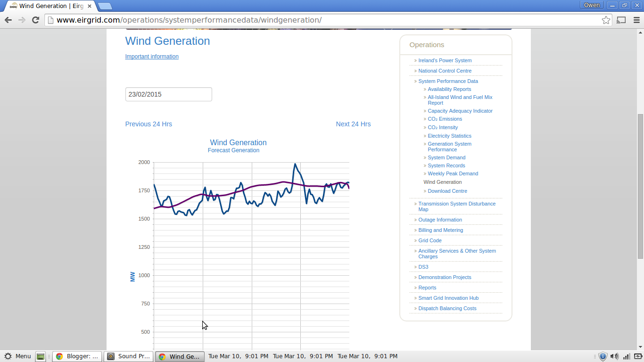Open Ireland's Power System link
The width and height of the screenshot is (644, 362).
pos(445,60)
